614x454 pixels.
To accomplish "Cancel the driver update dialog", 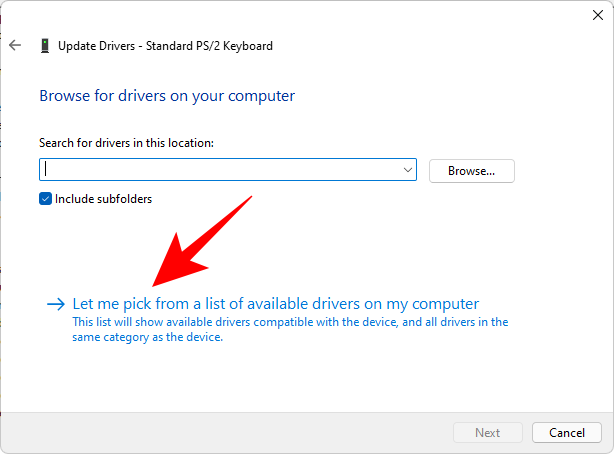I will [567, 433].
